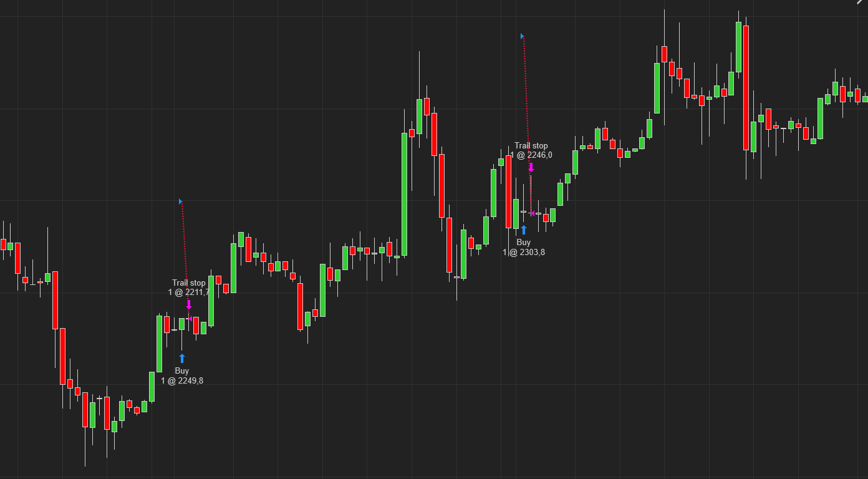Click the blue Buy arrow above 2249,8
868x479 pixels.
[x=182, y=358]
